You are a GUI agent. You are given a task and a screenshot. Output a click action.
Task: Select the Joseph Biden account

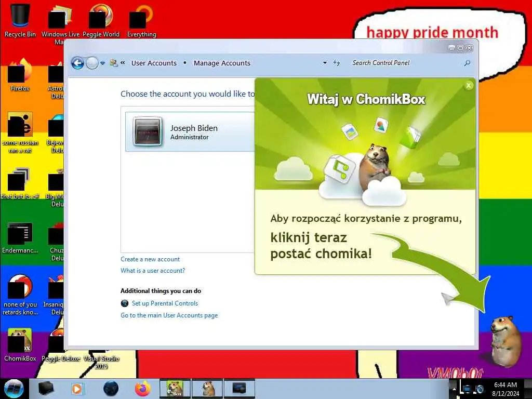point(190,131)
